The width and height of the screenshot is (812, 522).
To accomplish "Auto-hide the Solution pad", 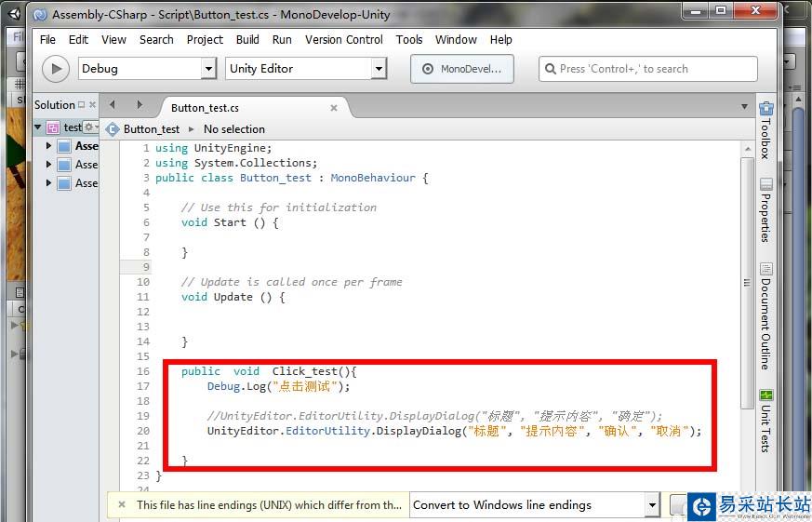I will click(81, 104).
